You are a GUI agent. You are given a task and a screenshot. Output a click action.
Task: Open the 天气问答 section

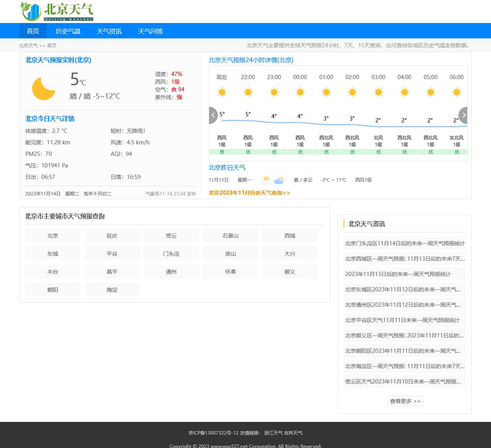point(150,31)
